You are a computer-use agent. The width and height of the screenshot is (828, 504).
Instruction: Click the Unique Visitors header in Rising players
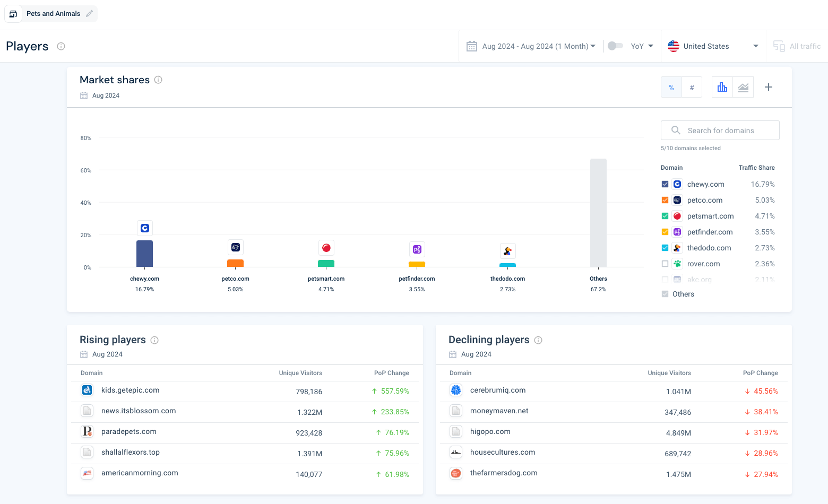point(300,373)
